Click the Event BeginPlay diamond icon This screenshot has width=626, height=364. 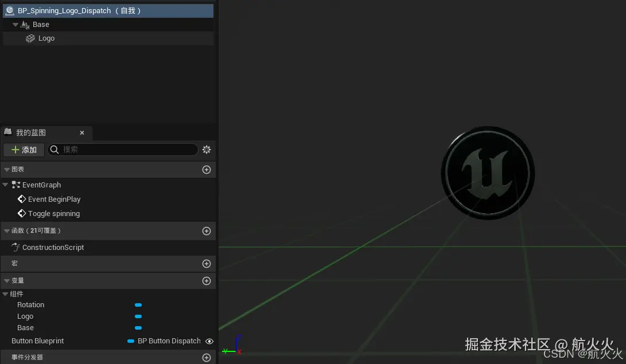coord(22,199)
